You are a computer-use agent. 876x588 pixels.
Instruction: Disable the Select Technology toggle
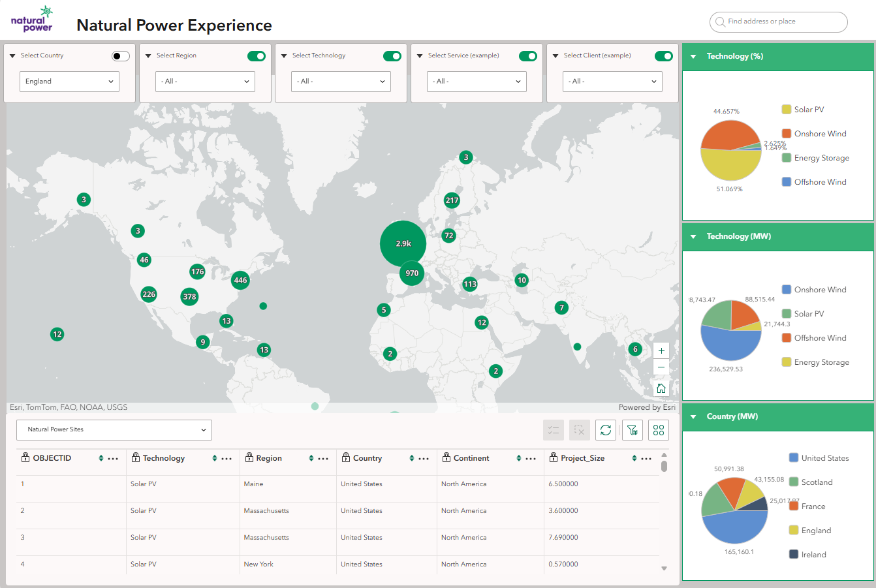click(x=392, y=56)
